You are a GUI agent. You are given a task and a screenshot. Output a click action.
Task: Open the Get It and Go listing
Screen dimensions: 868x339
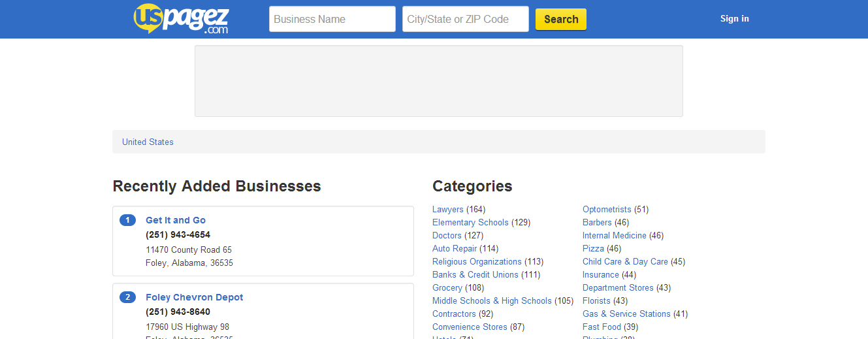point(176,220)
